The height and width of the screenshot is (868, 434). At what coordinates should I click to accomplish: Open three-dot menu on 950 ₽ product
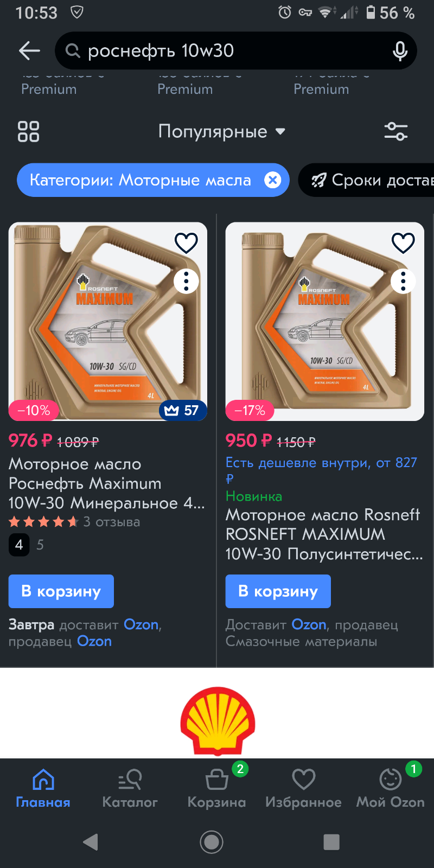(x=403, y=281)
